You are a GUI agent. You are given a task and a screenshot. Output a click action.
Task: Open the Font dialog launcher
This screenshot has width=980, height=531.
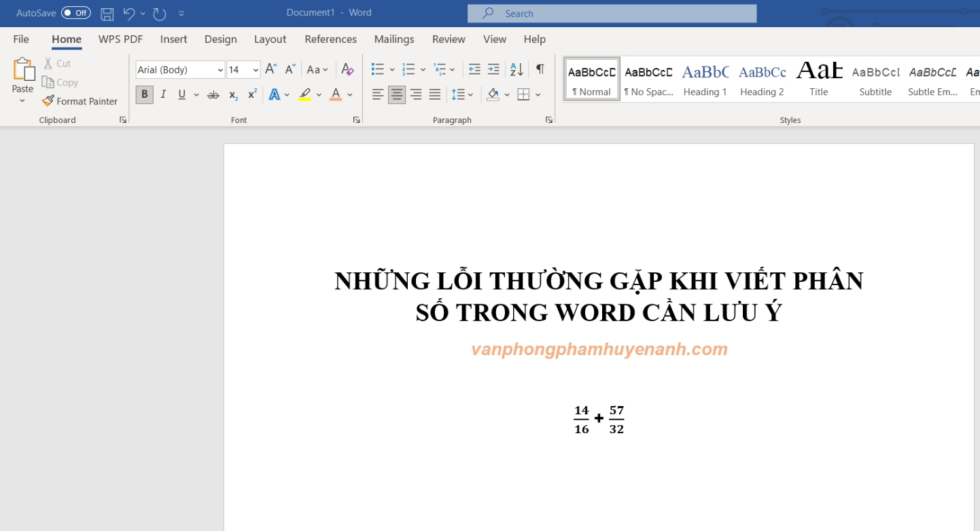356,120
